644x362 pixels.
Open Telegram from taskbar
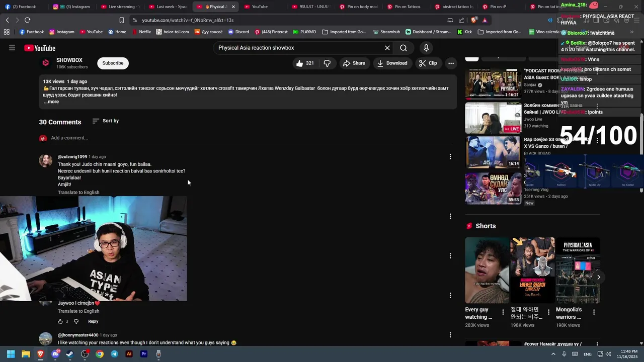pyautogui.click(x=114, y=354)
